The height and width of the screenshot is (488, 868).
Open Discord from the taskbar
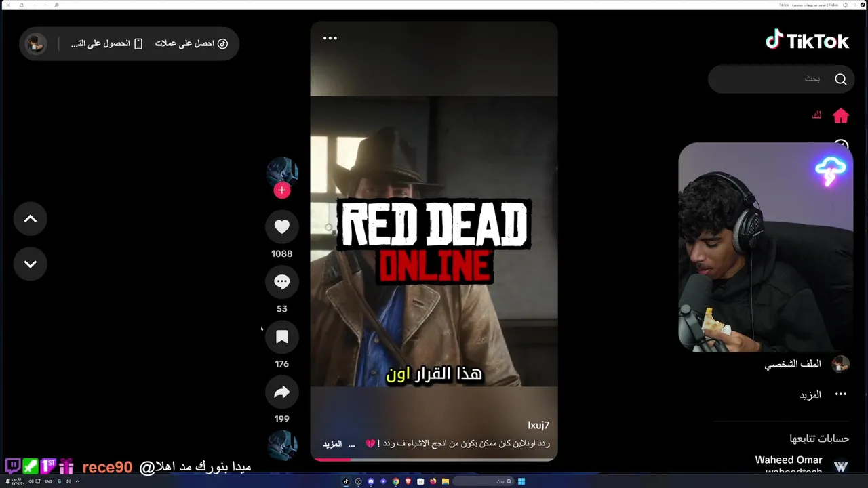371,481
